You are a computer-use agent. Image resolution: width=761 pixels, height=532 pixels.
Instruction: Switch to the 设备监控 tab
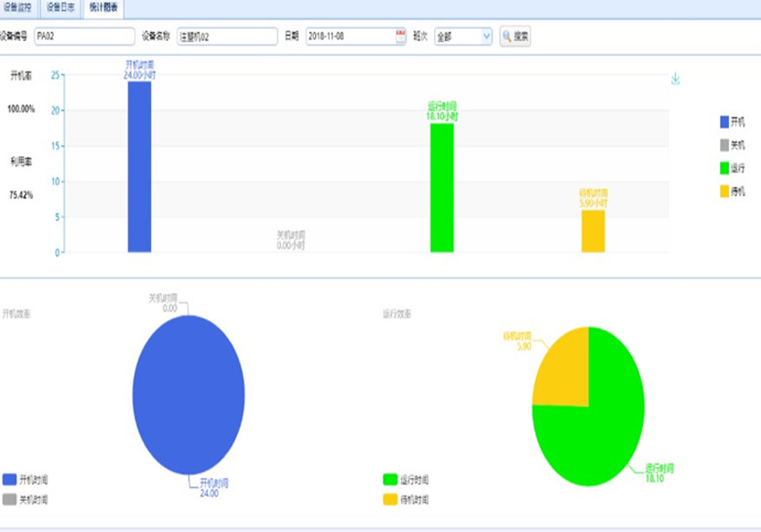click(18, 7)
